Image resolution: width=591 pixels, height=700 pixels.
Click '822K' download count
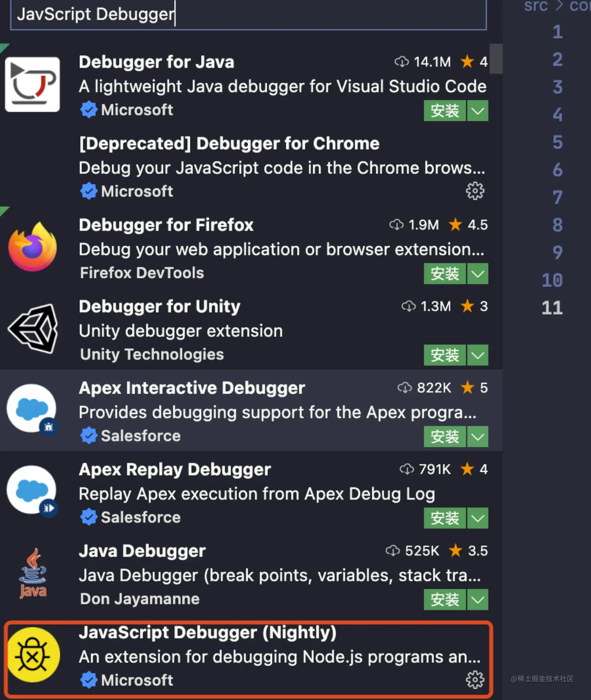tap(434, 388)
